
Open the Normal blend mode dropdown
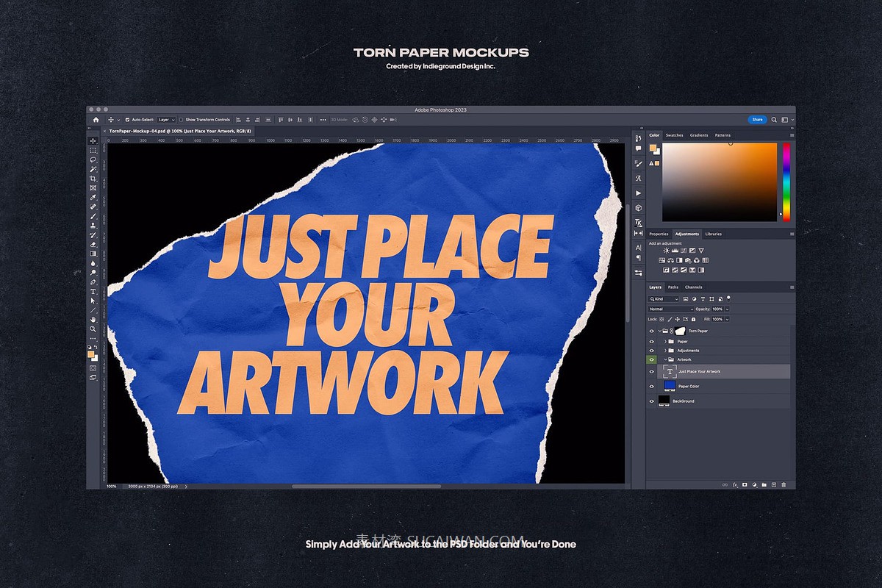pos(670,309)
